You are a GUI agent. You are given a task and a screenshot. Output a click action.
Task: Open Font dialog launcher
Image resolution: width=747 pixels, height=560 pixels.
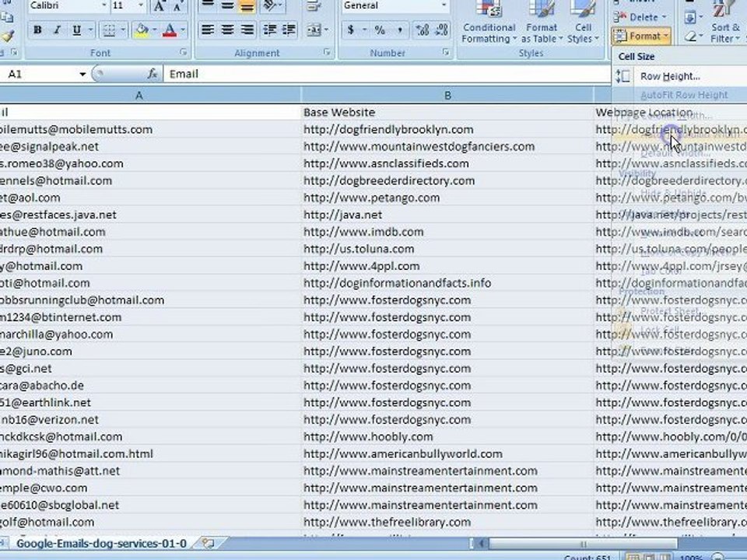184,52
